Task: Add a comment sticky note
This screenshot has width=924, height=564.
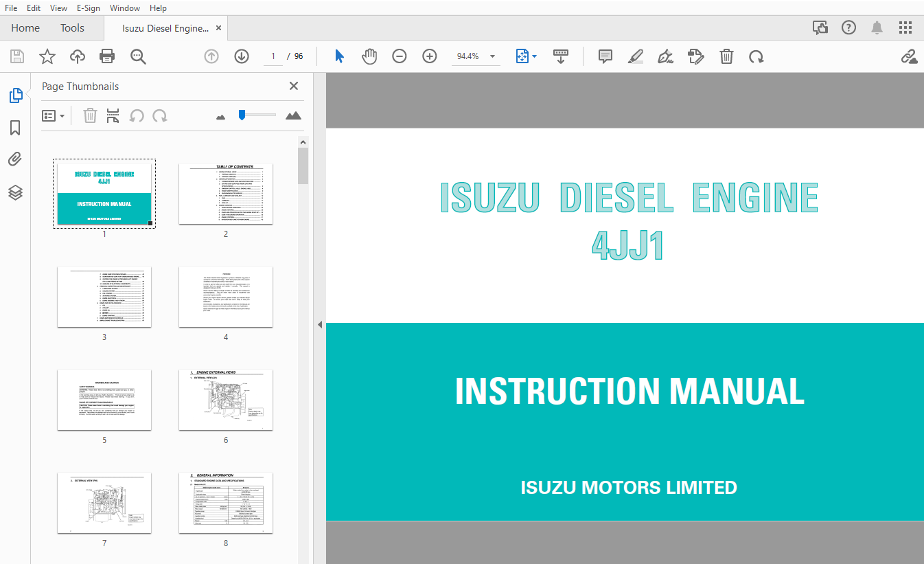Action: (605, 56)
